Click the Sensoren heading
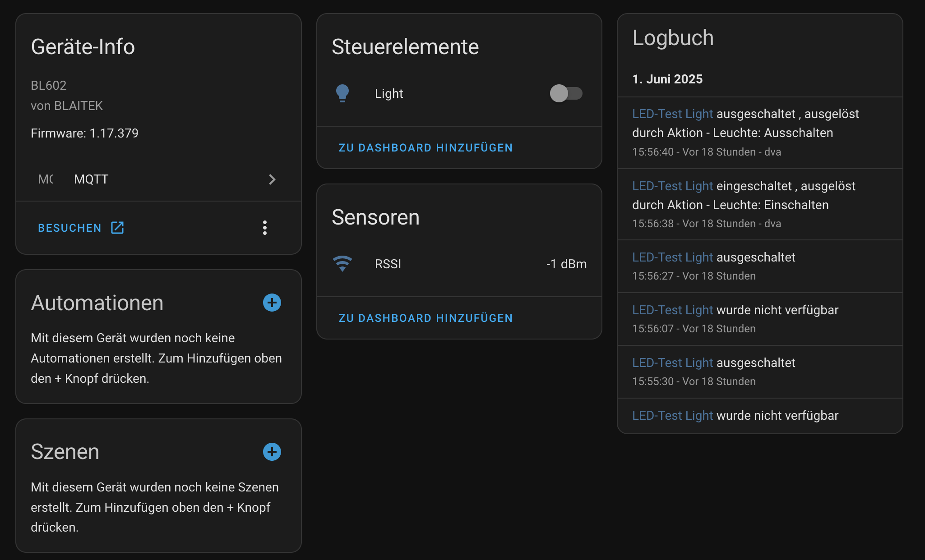Image resolution: width=925 pixels, height=560 pixels. pyautogui.click(x=375, y=217)
